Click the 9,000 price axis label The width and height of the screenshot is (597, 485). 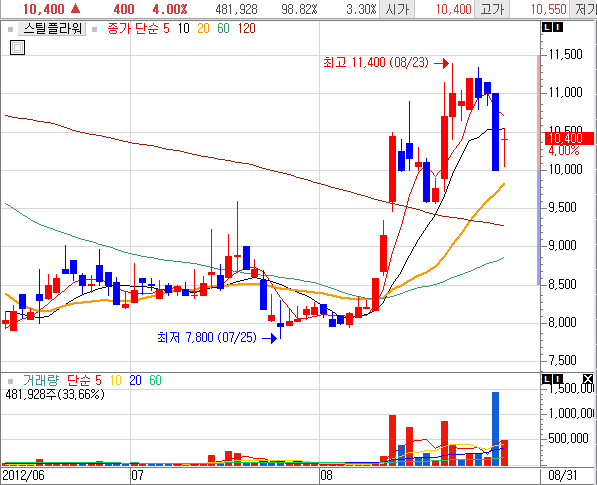(x=563, y=246)
